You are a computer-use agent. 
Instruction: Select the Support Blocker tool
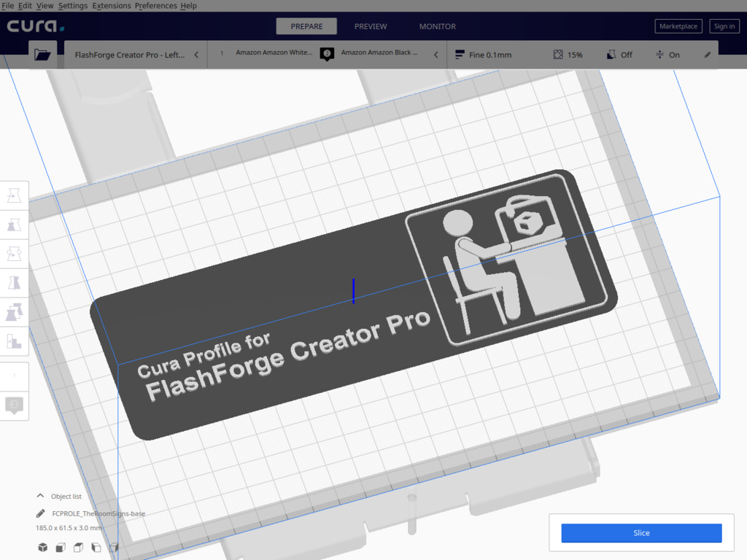click(15, 341)
